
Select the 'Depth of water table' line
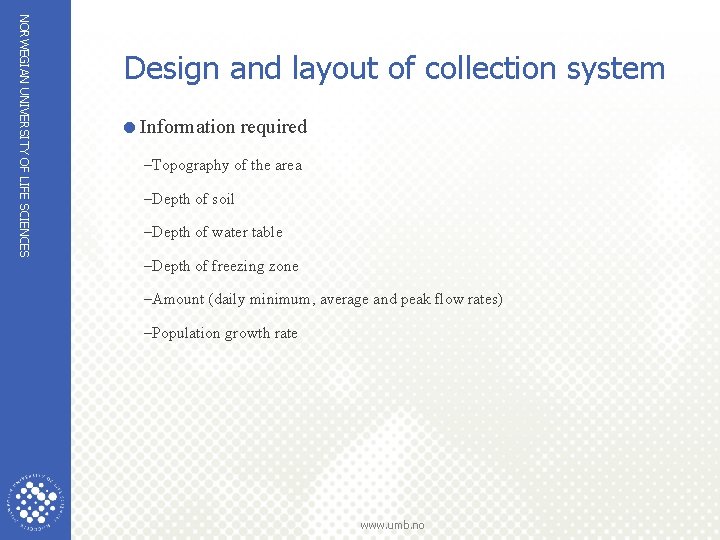point(213,232)
